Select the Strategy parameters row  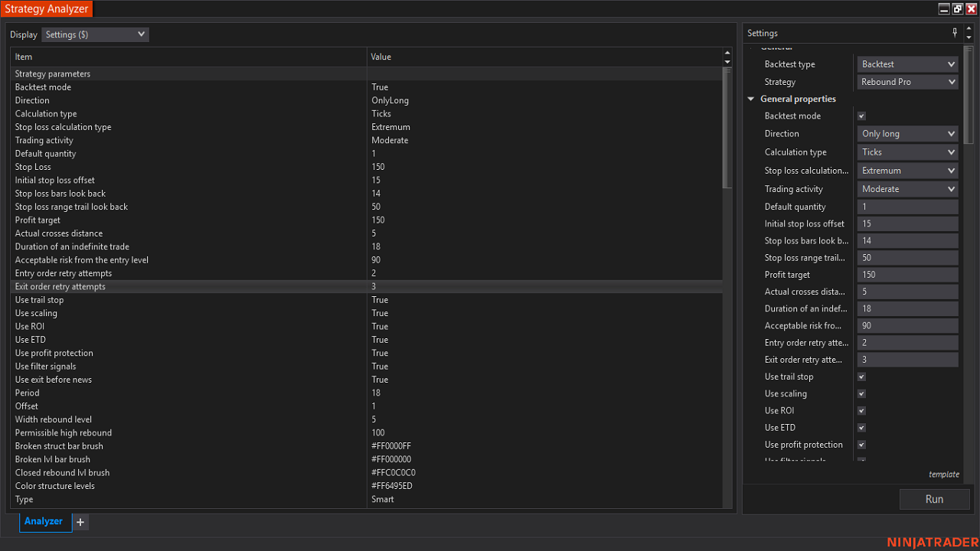coord(367,74)
